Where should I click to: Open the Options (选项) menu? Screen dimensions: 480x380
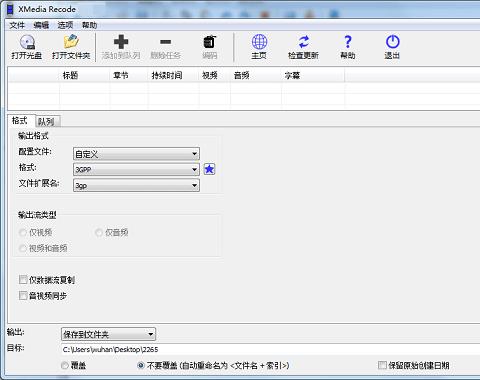coord(65,25)
